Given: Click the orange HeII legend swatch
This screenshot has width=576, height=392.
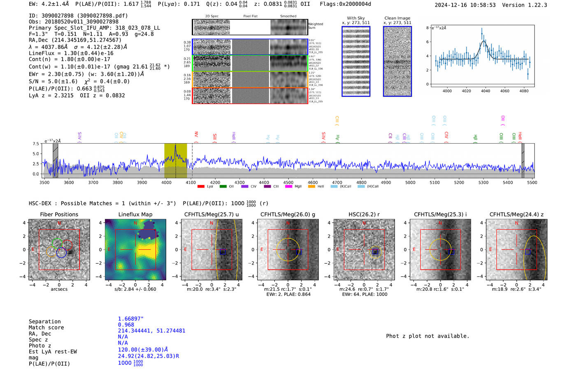Looking at the screenshot, I should [311, 186].
